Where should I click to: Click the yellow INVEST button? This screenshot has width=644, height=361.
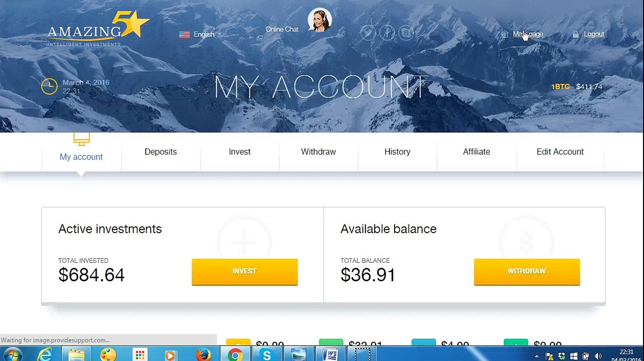click(x=244, y=272)
